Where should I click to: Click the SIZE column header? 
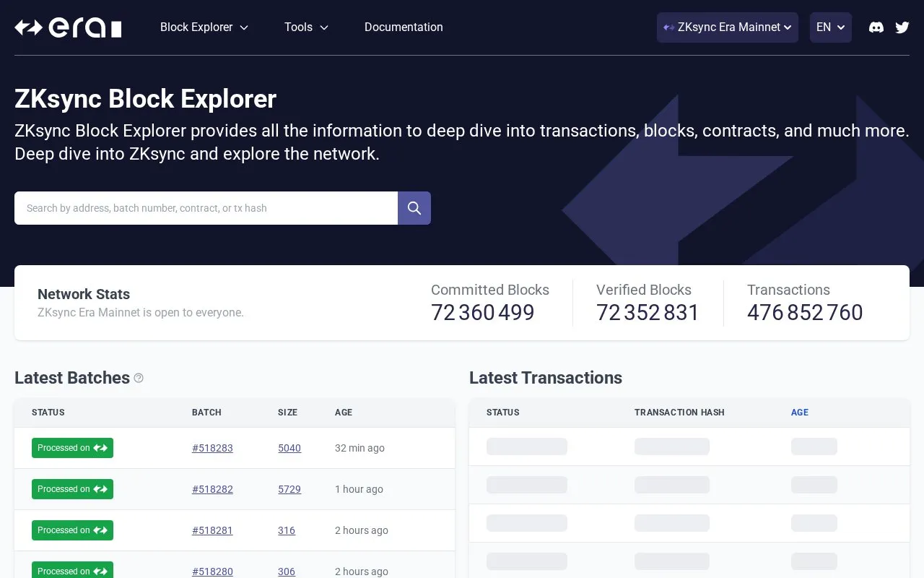[x=287, y=413]
